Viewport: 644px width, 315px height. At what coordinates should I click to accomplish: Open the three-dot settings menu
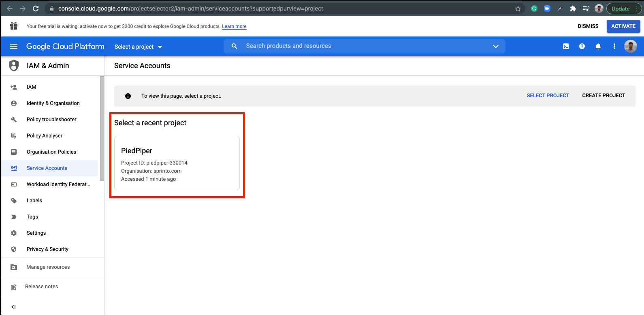[x=614, y=46]
